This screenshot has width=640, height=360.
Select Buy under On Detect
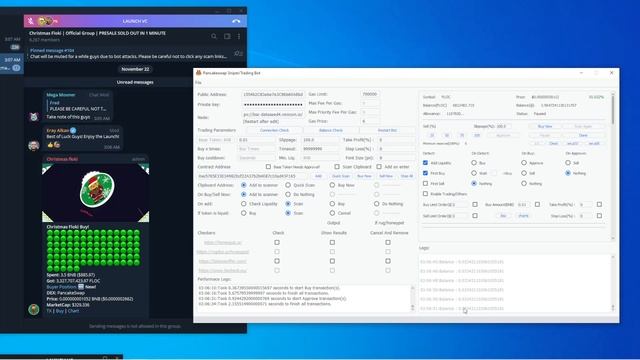click(x=474, y=162)
